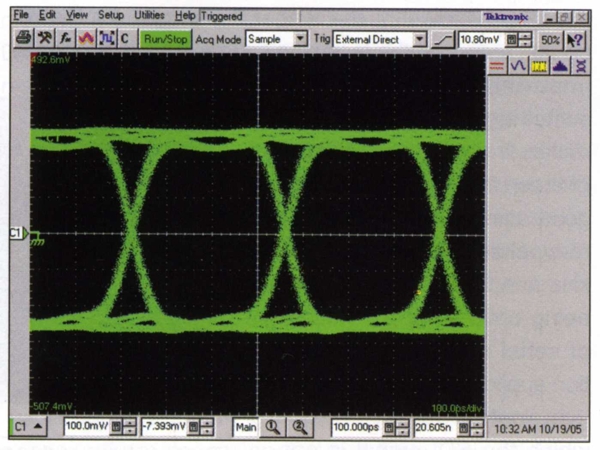Click the Triggered status text
The height and width of the screenshot is (450, 600).
222,16
